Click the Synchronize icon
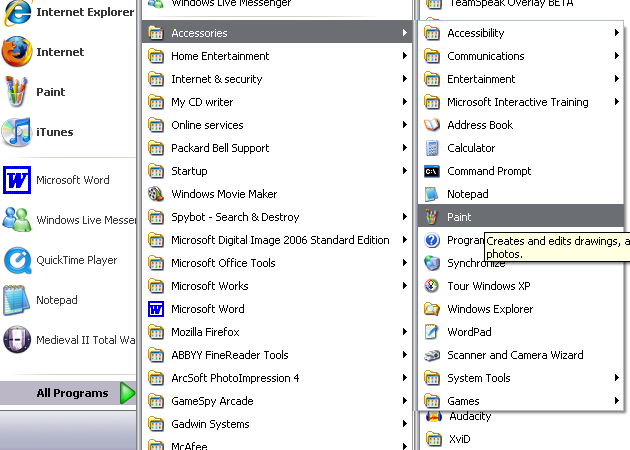This screenshot has width=630, height=450. tap(432, 263)
